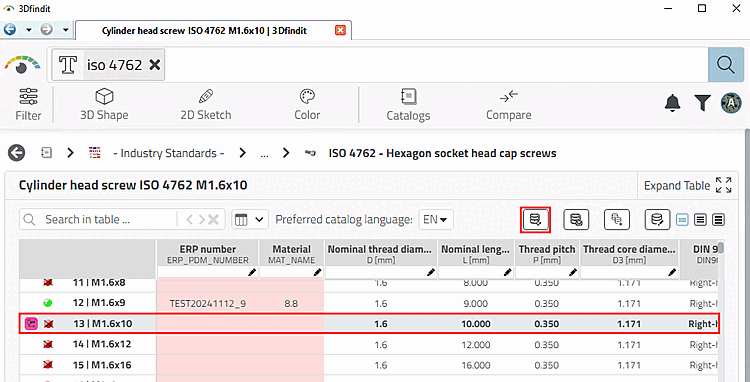Launch the Compare tool
The height and width of the screenshot is (382, 750).
click(508, 104)
